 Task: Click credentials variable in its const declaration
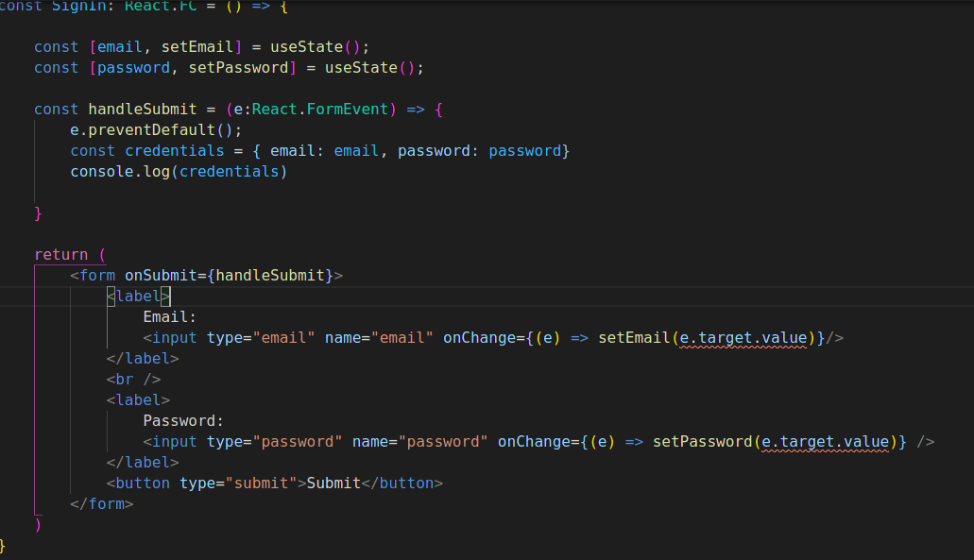[175, 151]
